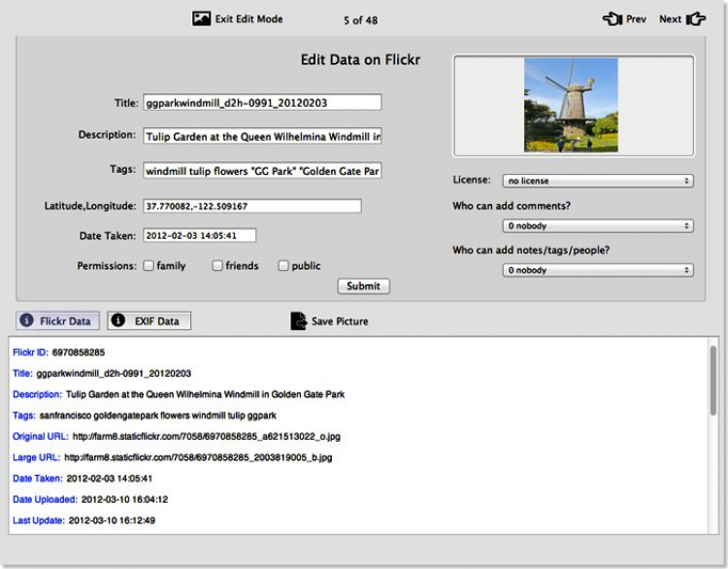Focus the Latitude,Longitude input field
The height and width of the screenshot is (569, 728).
tap(252, 206)
